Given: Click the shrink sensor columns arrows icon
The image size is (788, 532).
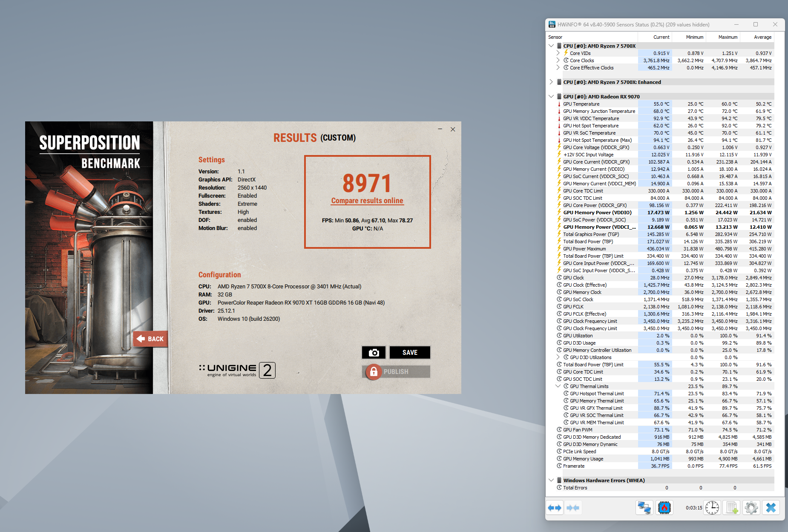Looking at the screenshot, I should [x=573, y=508].
